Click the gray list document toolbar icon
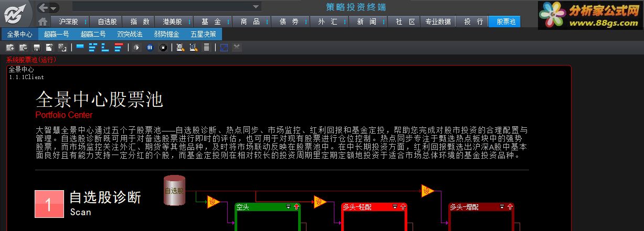The height and width of the screenshot is (231, 644). point(206,47)
